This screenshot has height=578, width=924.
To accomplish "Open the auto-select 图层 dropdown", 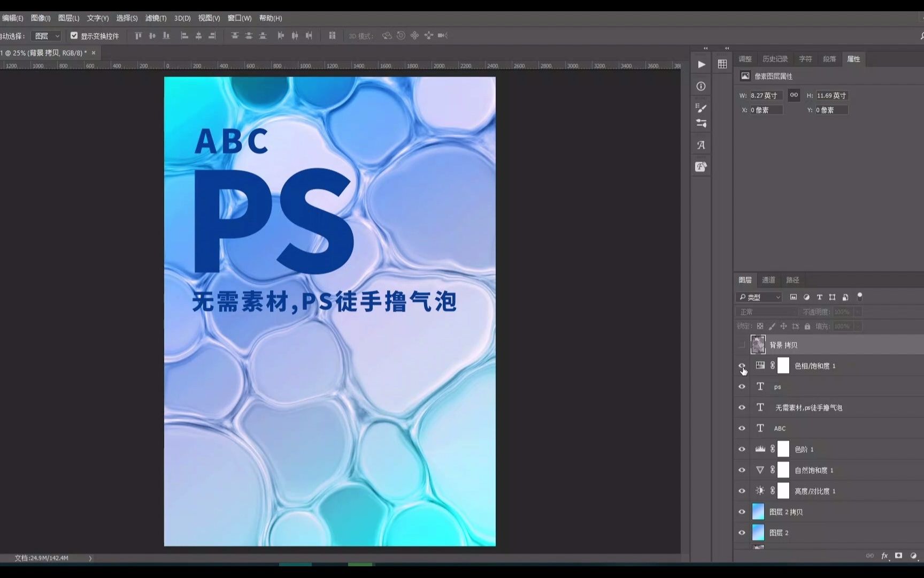I will tap(46, 36).
